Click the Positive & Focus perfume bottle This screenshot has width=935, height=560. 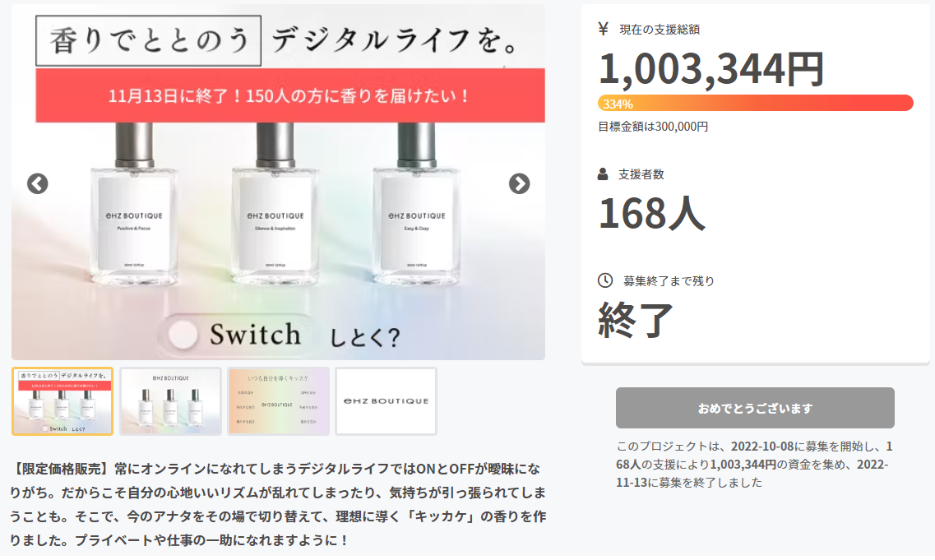point(132,214)
